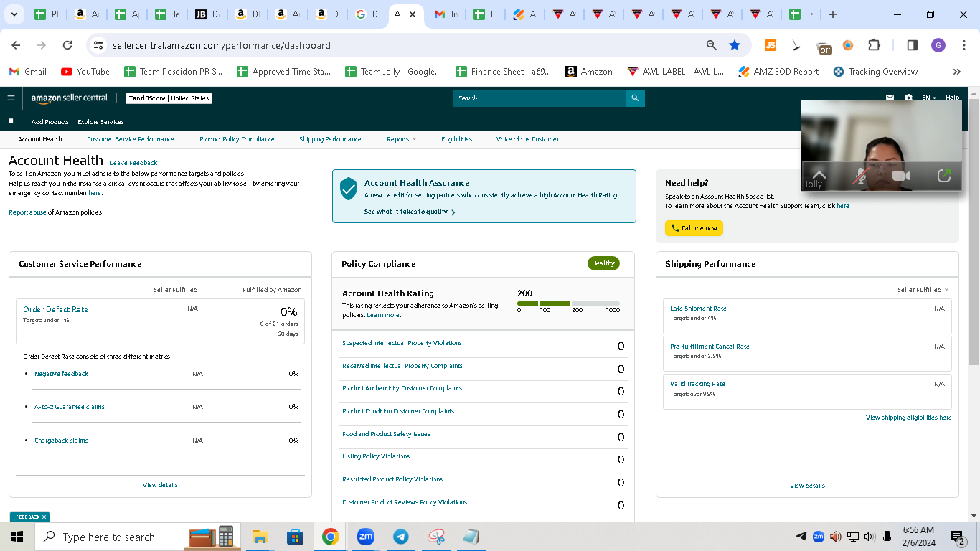Open the Add Products menu item
The width and height of the screenshot is (980, 551).
(50, 122)
